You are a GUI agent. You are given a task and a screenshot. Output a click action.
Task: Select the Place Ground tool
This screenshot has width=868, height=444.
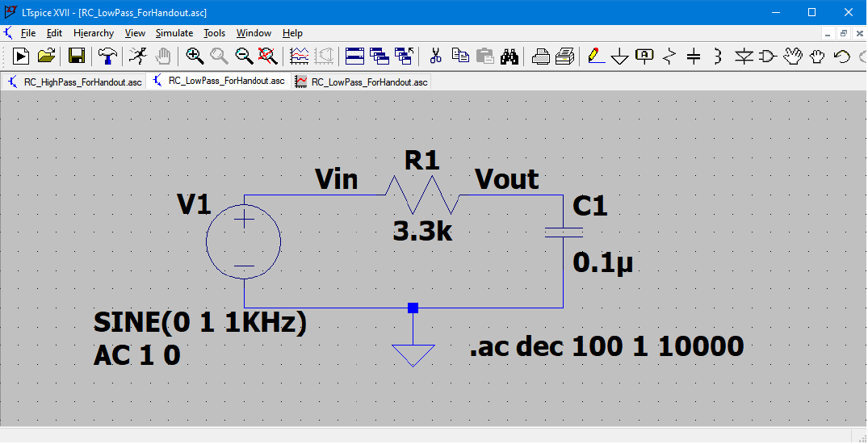pyautogui.click(x=619, y=56)
